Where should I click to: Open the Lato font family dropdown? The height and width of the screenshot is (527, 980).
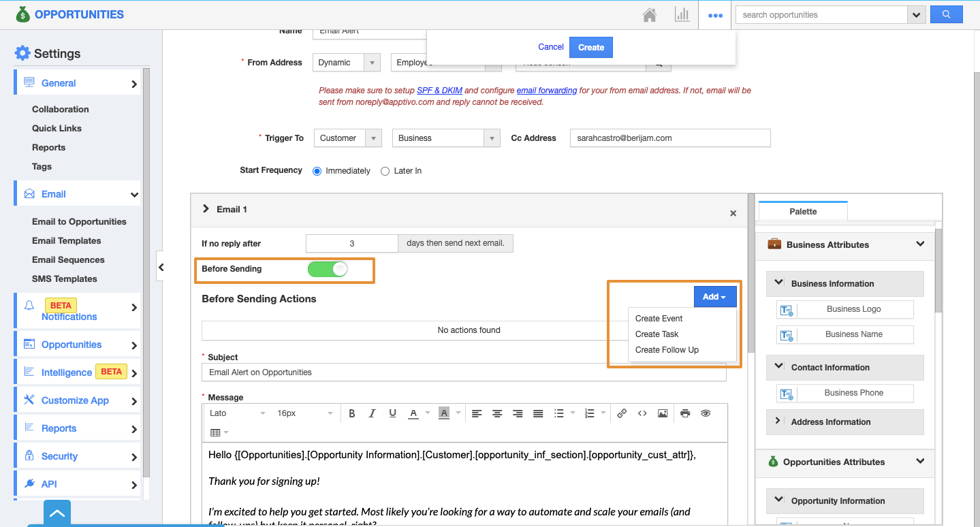(x=237, y=413)
